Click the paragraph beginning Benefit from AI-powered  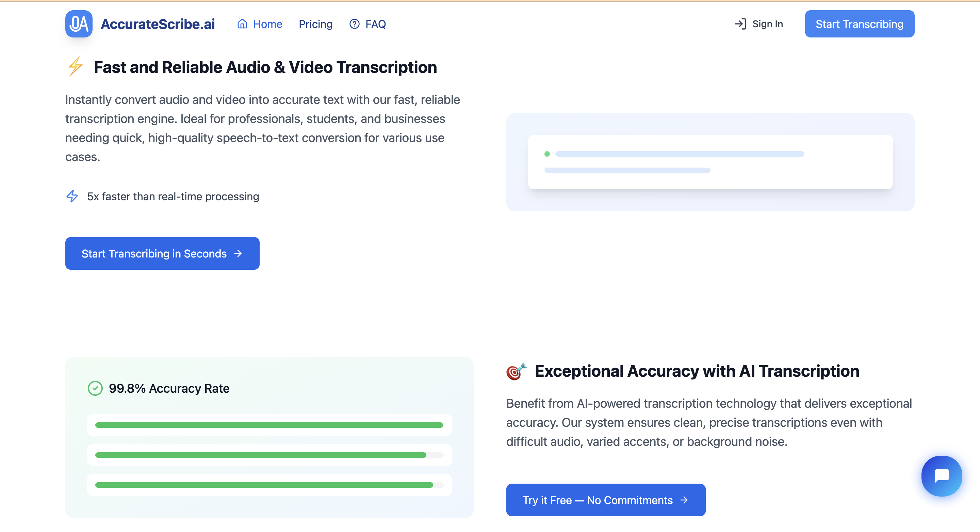click(709, 423)
